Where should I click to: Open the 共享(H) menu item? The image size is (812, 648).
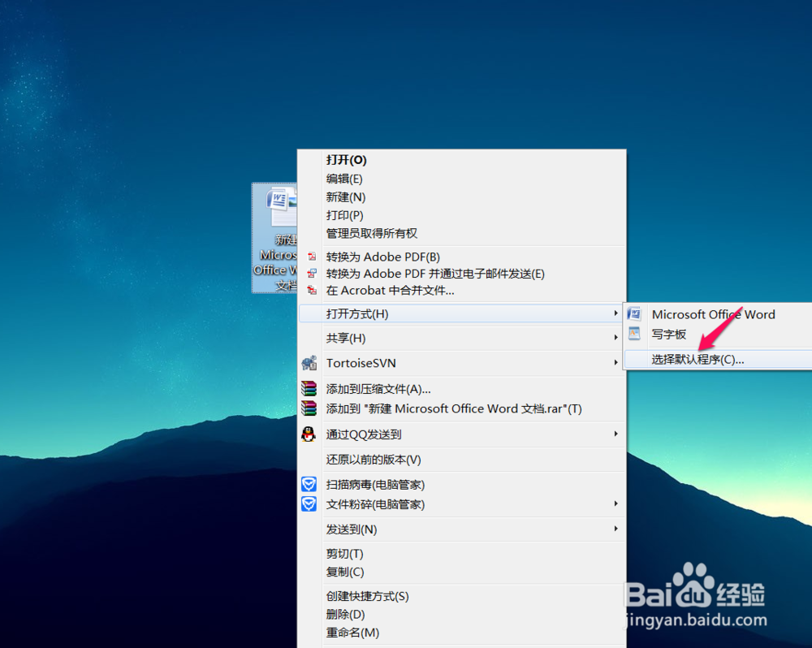pos(462,339)
